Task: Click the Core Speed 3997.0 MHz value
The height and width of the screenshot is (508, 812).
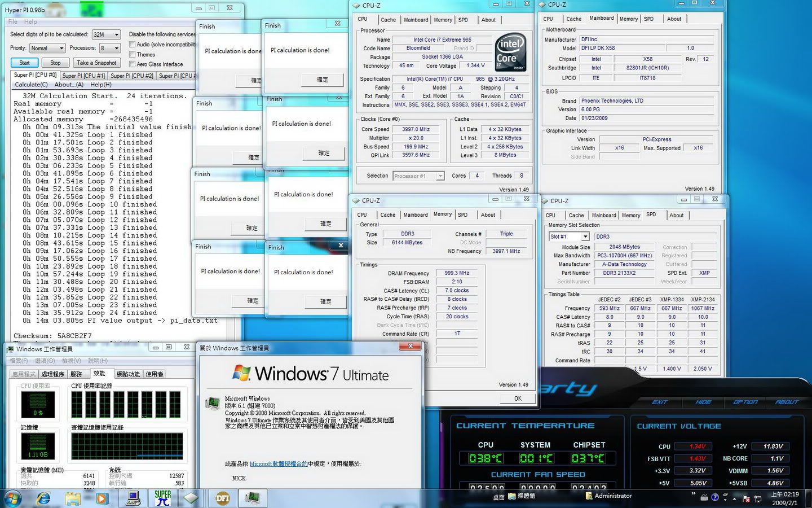Action: [415, 129]
